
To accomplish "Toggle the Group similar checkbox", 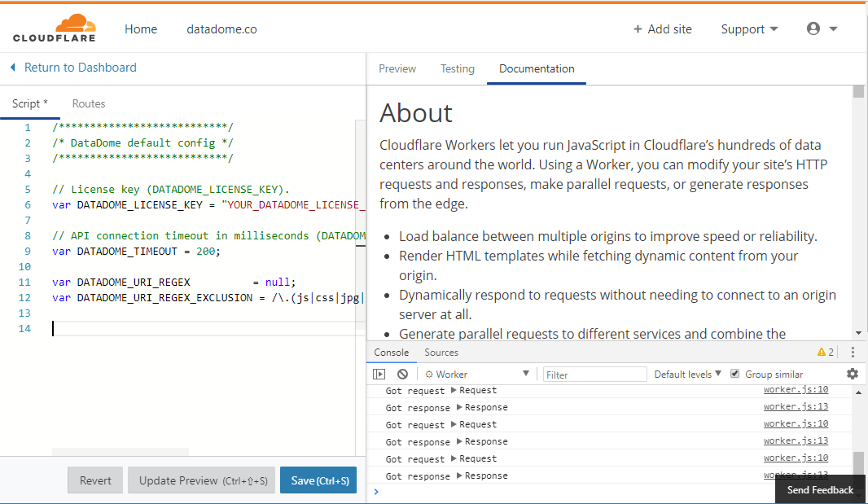I will 735,374.
